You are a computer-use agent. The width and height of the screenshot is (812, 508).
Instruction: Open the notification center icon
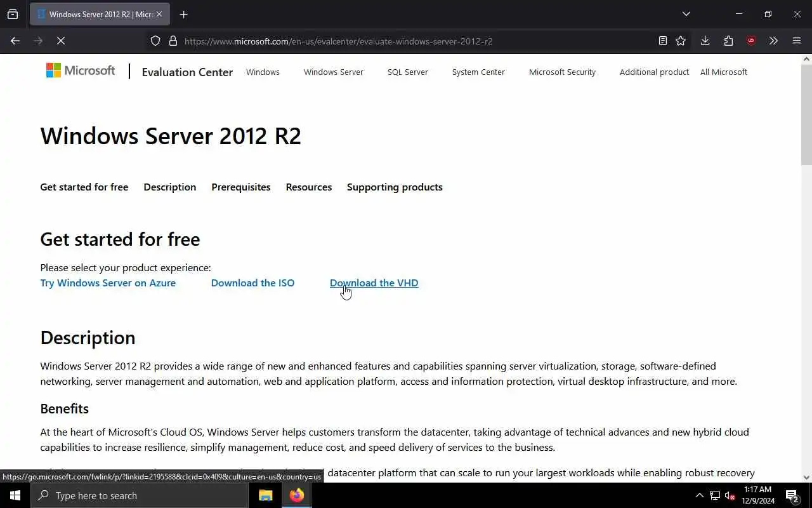(792, 495)
